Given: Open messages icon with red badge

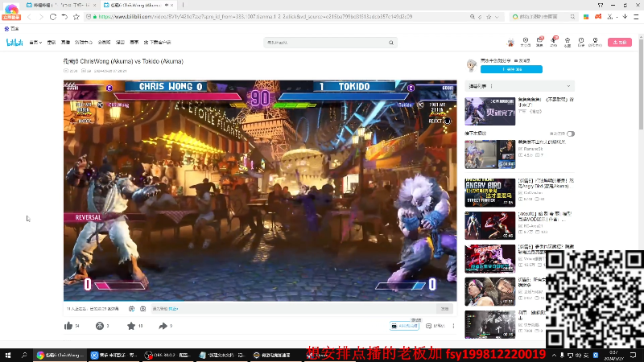Looking at the screenshot, I should (x=539, y=41).
